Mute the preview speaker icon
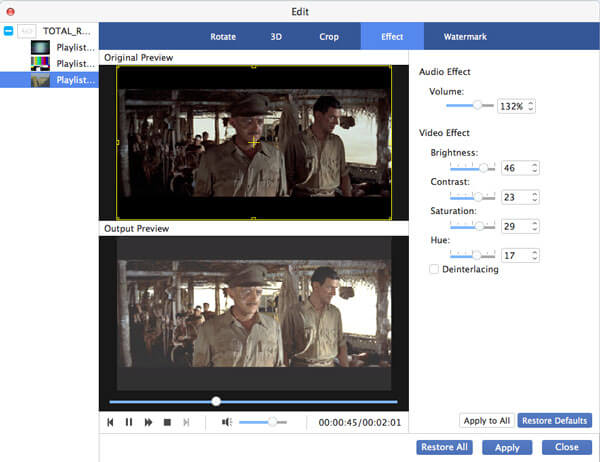 click(x=227, y=422)
